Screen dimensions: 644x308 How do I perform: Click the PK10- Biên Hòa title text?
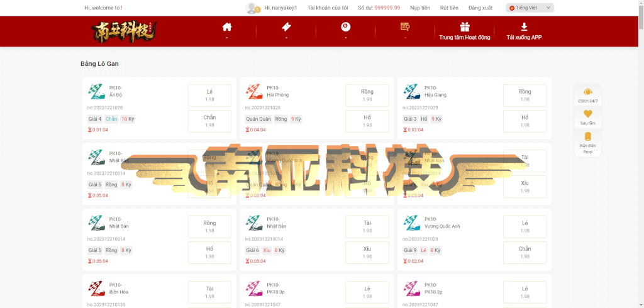tap(119, 289)
